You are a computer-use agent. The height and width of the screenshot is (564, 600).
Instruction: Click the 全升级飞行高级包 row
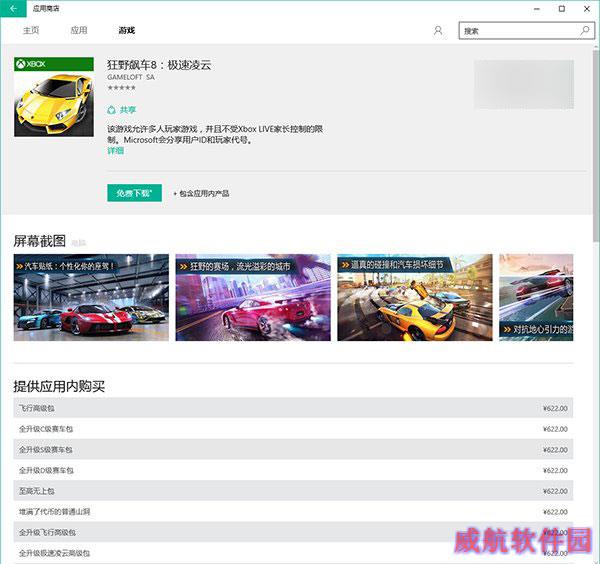point(293,532)
